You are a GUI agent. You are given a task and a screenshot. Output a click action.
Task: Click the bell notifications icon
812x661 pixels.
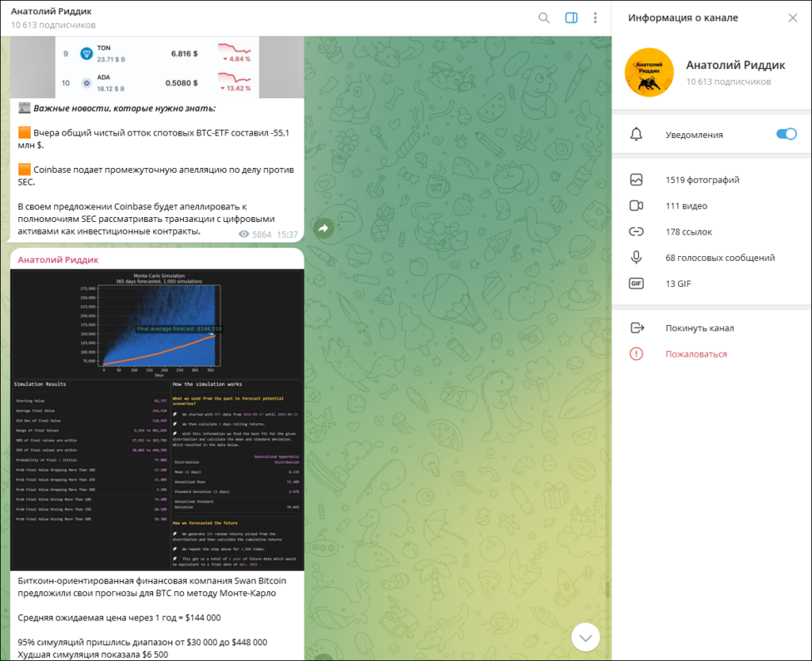click(x=636, y=135)
